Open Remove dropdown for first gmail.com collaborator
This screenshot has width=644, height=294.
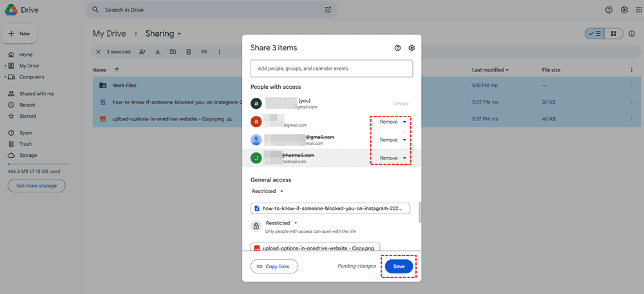pos(393,122)
